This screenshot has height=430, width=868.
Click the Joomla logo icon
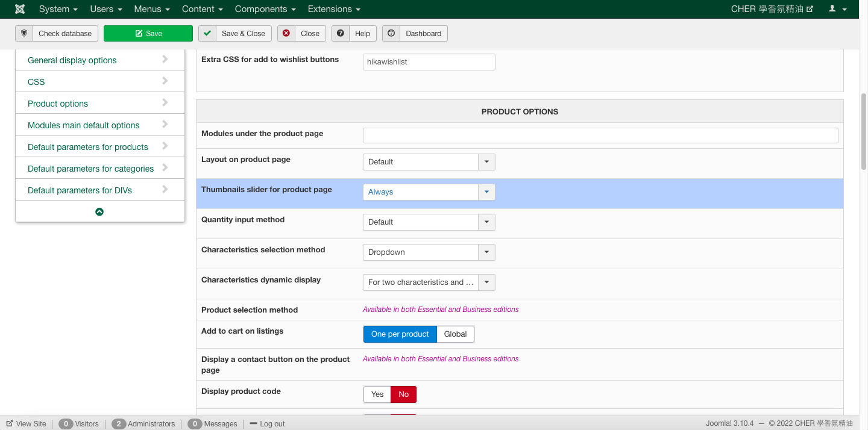point(20,9)
